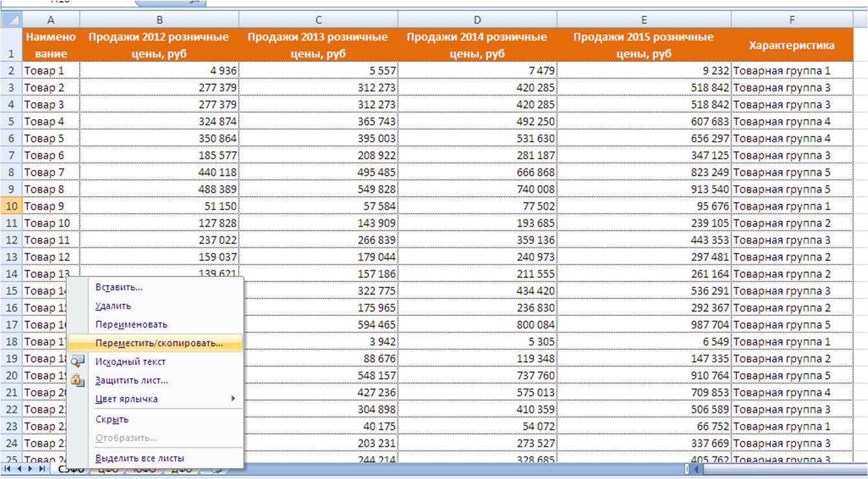Viewport: 868px width, 479px height.
Task: Click the View Code icon beside Исходный текст
Action: click(x=78, y=362)
